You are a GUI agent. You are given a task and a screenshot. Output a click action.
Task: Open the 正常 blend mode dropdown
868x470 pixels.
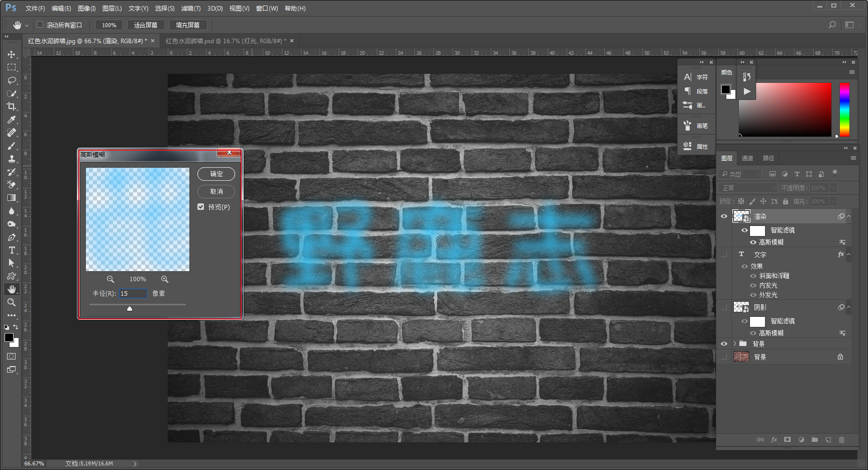[x=748, y=188]
